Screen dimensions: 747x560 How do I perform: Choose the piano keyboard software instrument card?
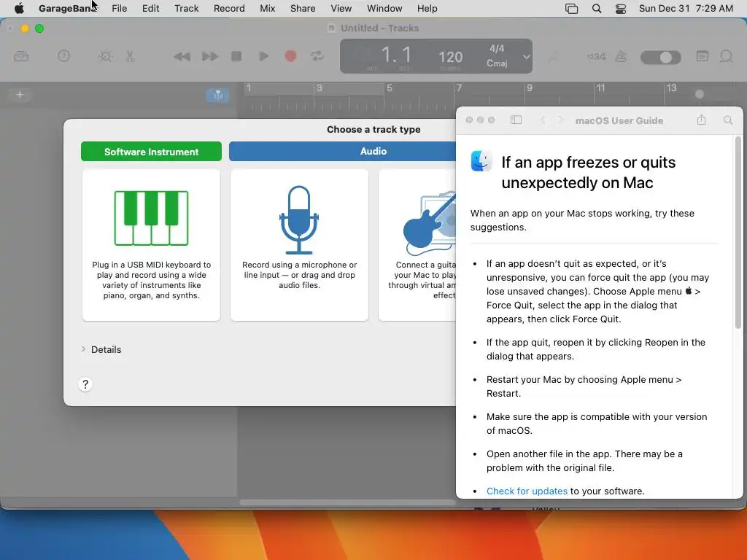151,245
